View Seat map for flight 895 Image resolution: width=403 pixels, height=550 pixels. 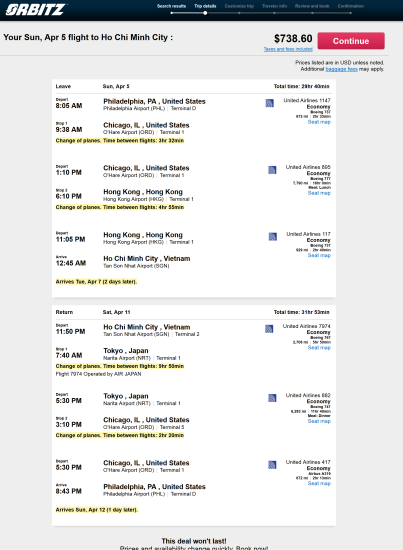pos(319,193)
